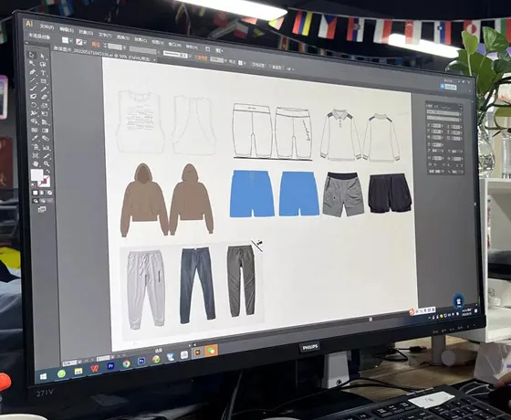Open the 对象(O) Object menu
Viewport: 511px width, 420px height.
(x=86, y=32)
